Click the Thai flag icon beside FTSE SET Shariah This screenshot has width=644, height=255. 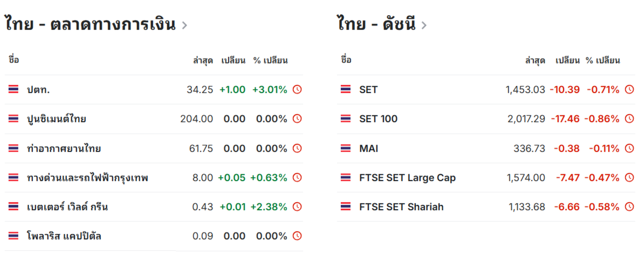(345, 206)
